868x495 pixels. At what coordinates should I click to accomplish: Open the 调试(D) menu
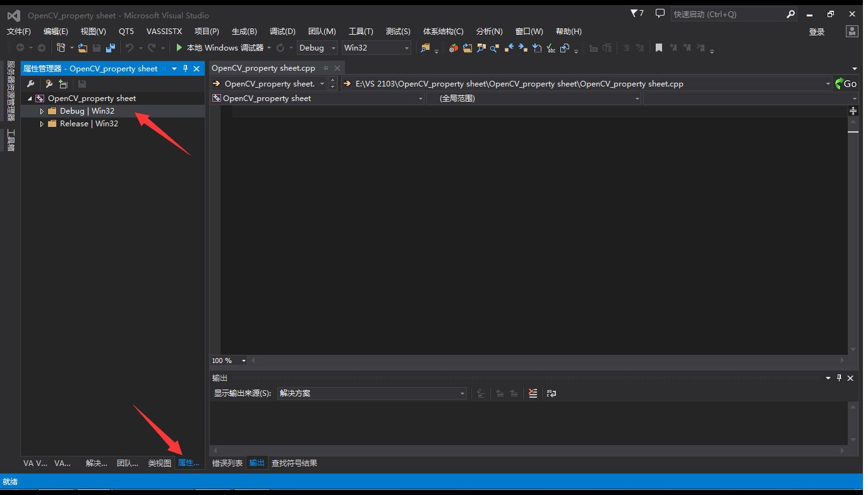282,31
